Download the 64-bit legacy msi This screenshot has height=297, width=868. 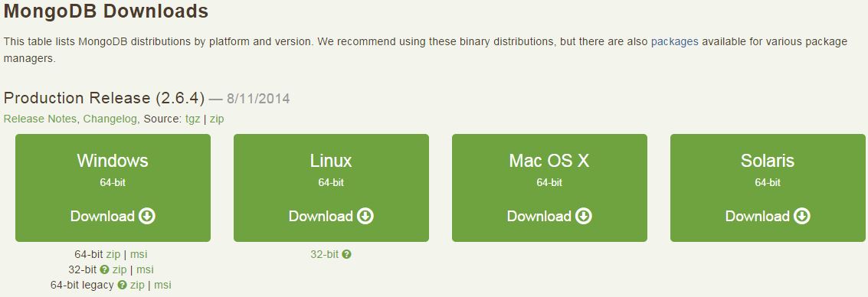coord(162,285)
